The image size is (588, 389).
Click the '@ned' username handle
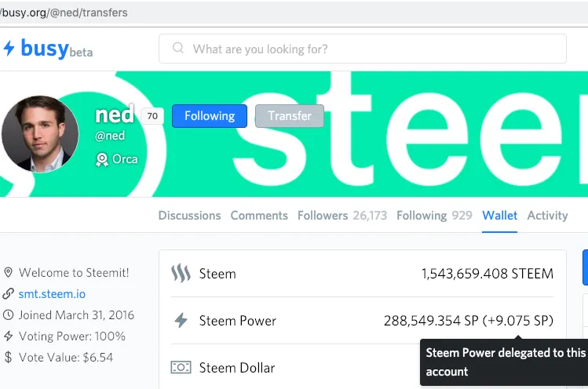click(x=110, y=136)
